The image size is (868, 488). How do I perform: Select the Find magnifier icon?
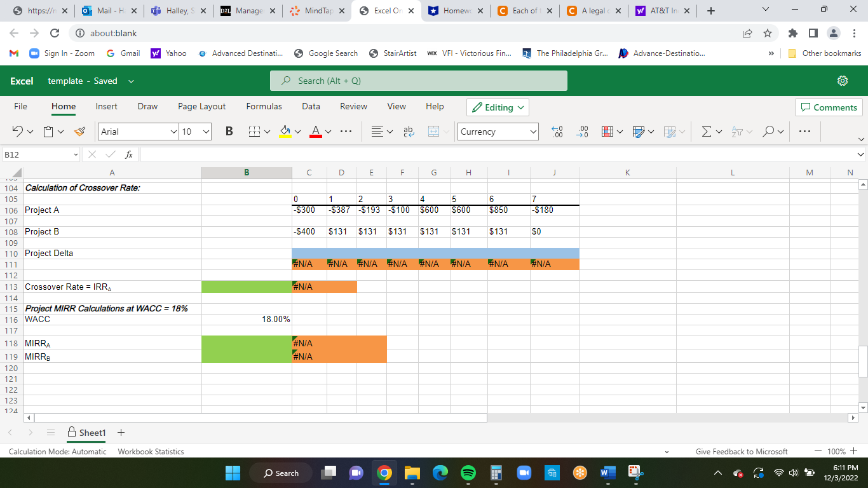point(768,132)
